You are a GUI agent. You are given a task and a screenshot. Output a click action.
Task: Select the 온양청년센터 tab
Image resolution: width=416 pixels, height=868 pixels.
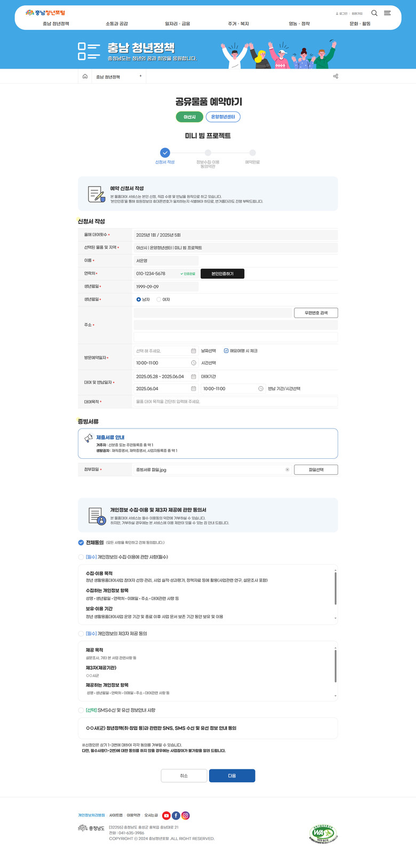point(223,117)
